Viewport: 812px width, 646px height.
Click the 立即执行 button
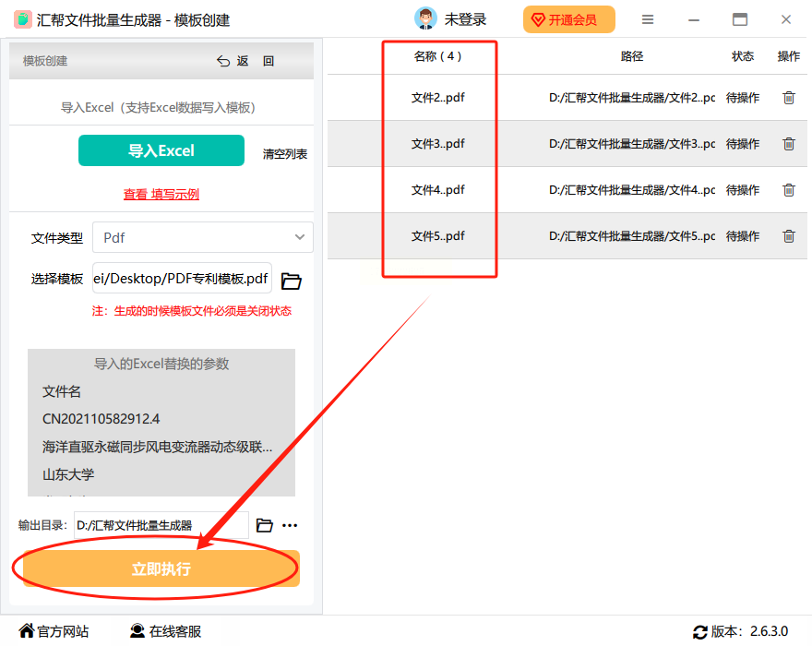tap(161, 568)
